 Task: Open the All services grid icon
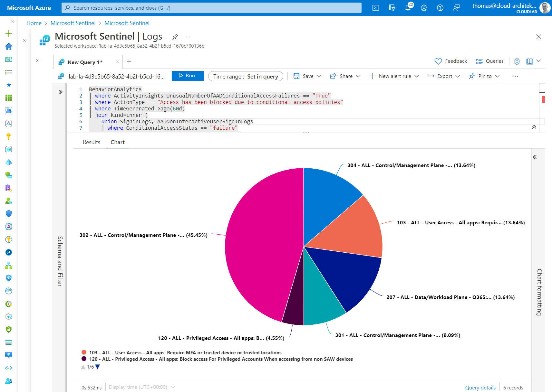[9, 98]
